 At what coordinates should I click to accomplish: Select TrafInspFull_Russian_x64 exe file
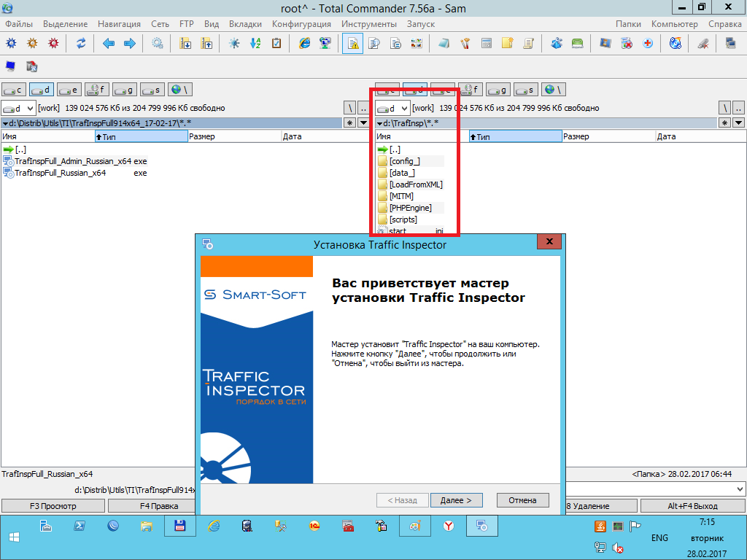click(x=76, y=173)
